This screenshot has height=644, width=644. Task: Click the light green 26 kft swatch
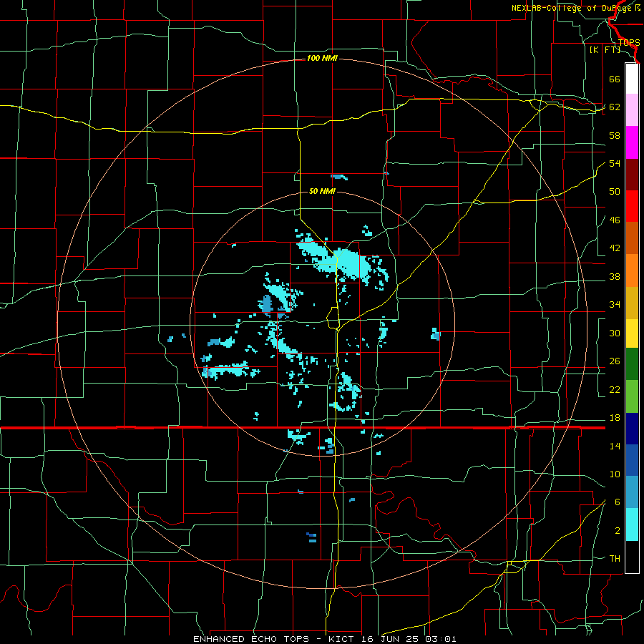click(632, 396)
